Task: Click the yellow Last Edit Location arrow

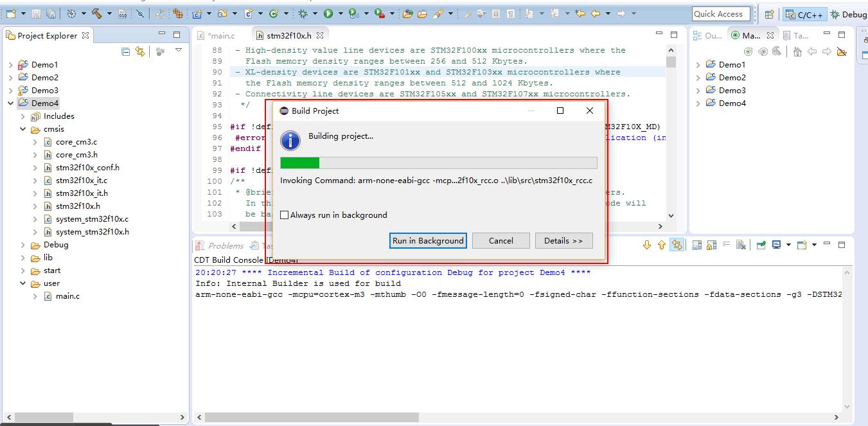Action: (x=580, y=13)
